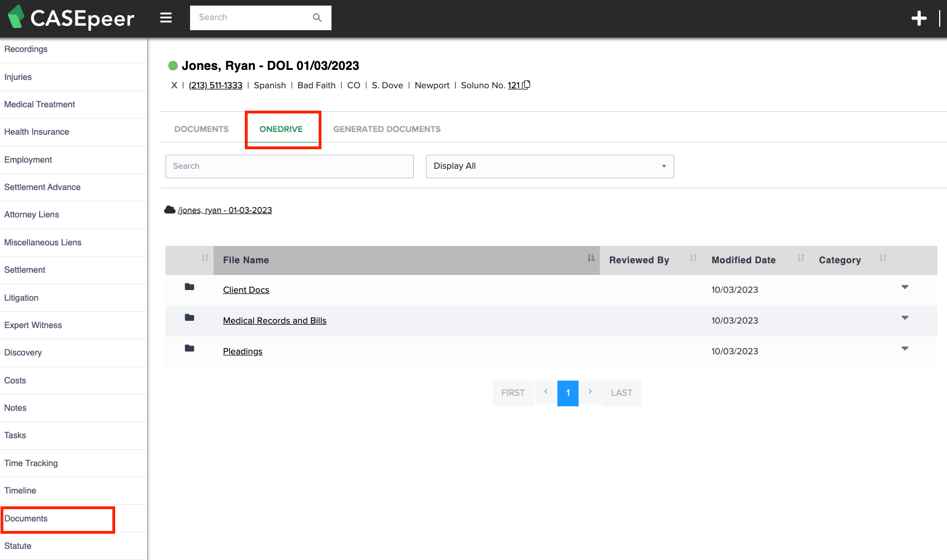The image size is (947, 560).
Task: Click previous page arrow
Action: [546, 392]
